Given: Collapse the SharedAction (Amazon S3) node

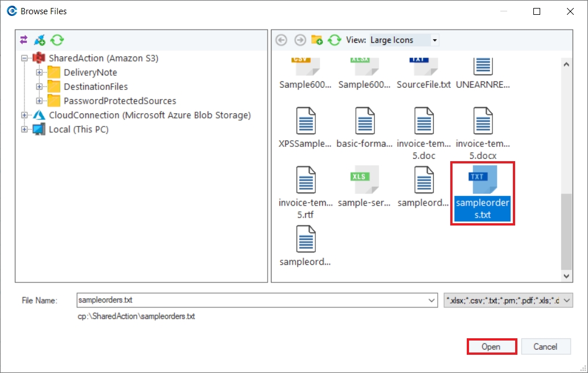Looking at the screenshot, I should pos(24,58).
